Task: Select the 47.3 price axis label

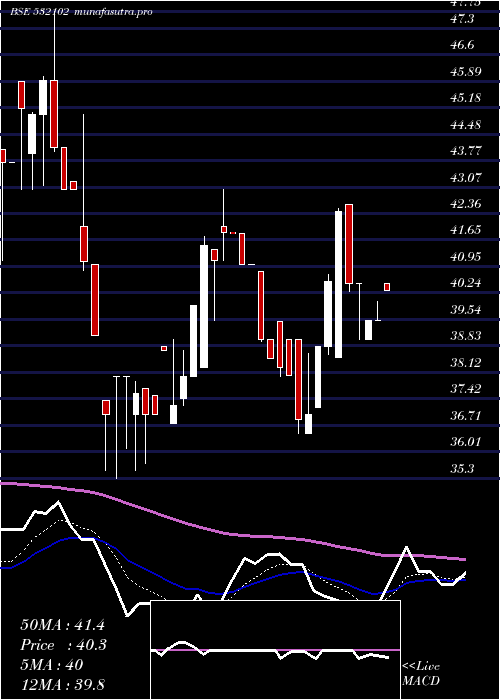Action: point(462,19)
